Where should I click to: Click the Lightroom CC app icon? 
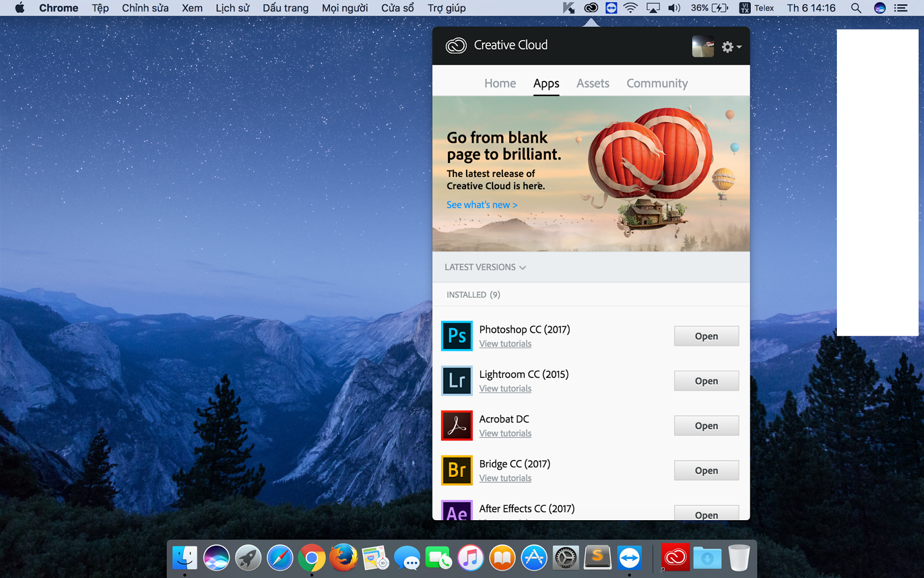(x=457, y=380)
